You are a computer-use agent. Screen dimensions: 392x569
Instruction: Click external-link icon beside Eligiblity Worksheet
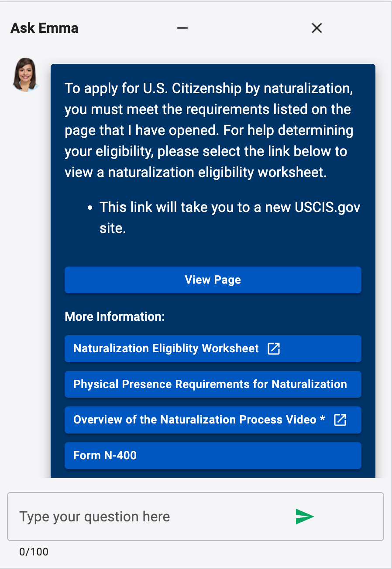[x=274, y=349]
